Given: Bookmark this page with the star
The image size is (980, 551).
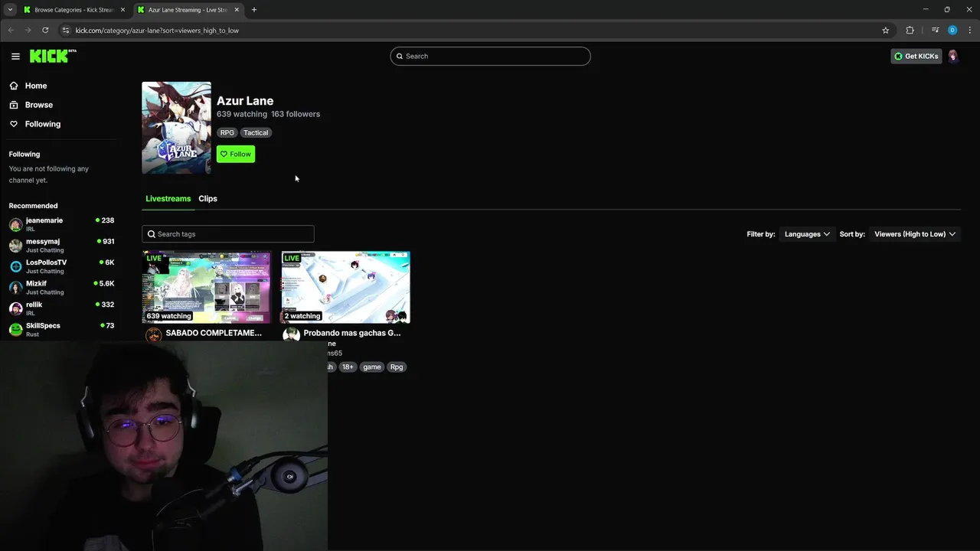Looking at the screenshot, I should click(886, 31).
